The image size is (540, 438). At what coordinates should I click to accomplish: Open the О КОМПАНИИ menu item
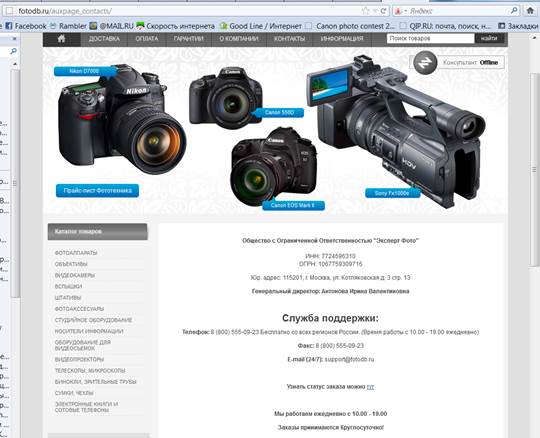click(x=239, y=39)
